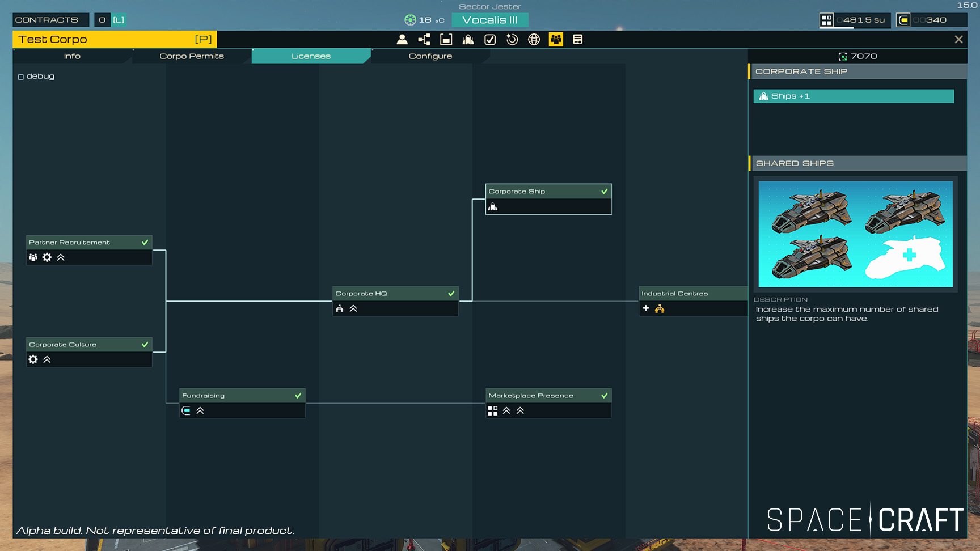Image resolution: width=980 pixels, height=551 pixels.
Task: Open the orbit swirl icon
Action: pos(512,39)
